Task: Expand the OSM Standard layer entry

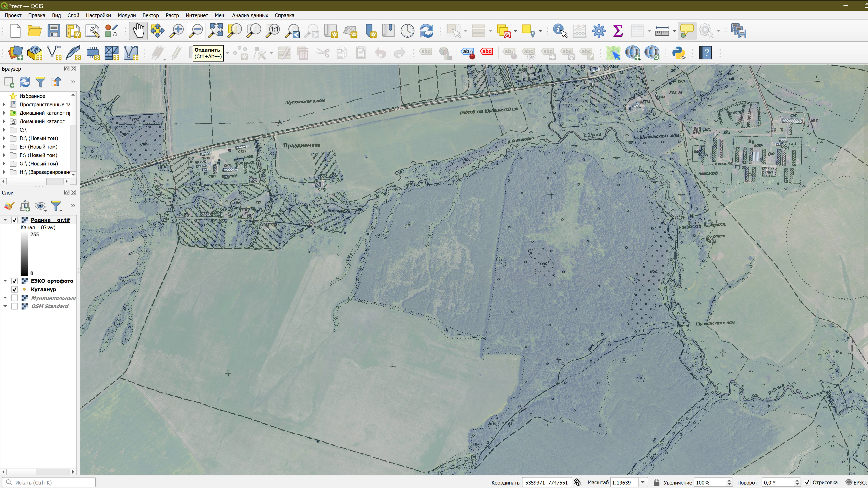Action: (5, 306)
